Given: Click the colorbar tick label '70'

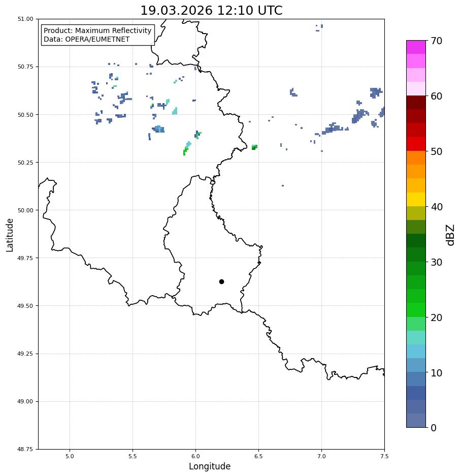Looking at the screenshot, I should pyautogui.click(x=437, y=41).
